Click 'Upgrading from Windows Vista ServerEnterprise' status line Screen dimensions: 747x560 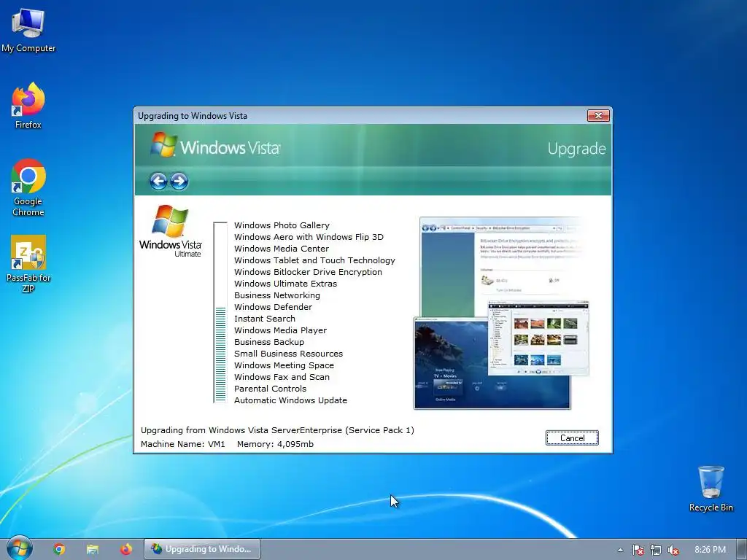point(277,430)
